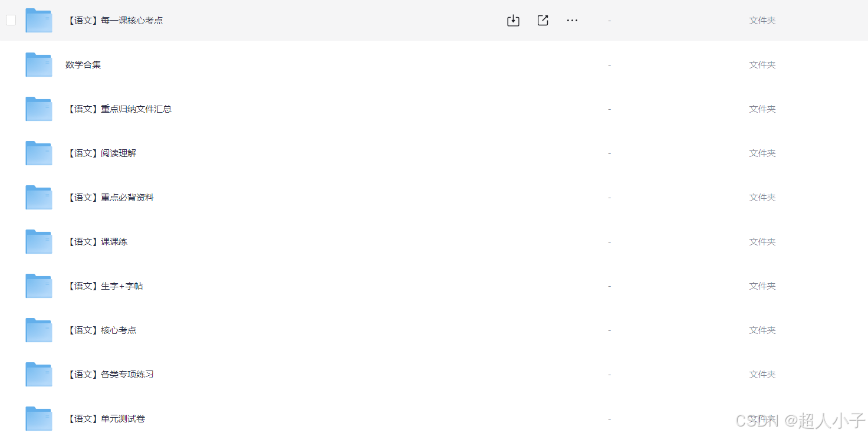
Task: Click the 【语文】课课练 folder icon
Action: (39, 241)
